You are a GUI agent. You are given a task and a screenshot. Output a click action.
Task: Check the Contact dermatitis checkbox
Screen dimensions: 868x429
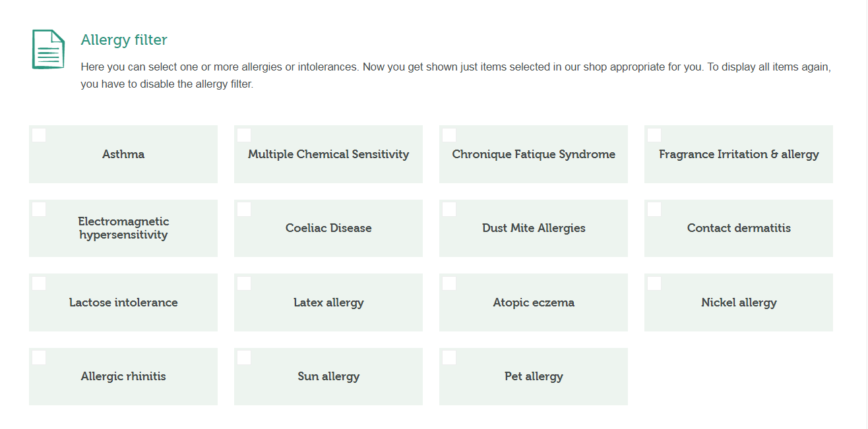click(x=654, y=210)
